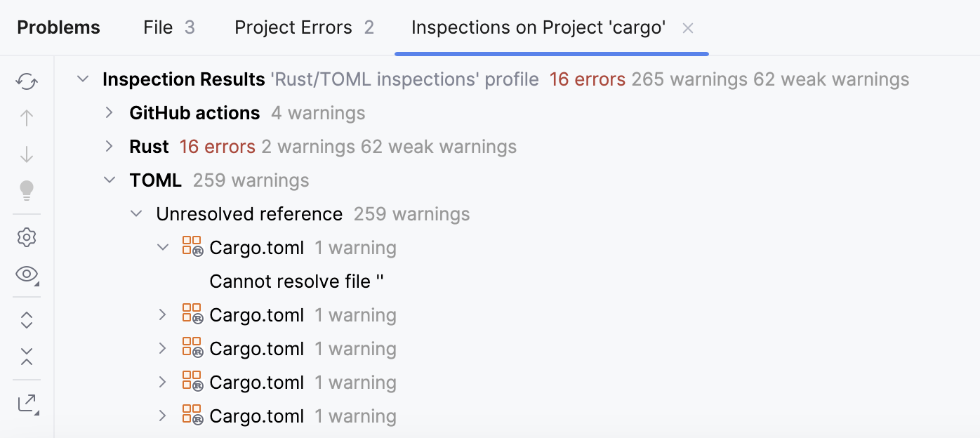Expand the Rust errors group
980x438 pixels.
[109, 146]
